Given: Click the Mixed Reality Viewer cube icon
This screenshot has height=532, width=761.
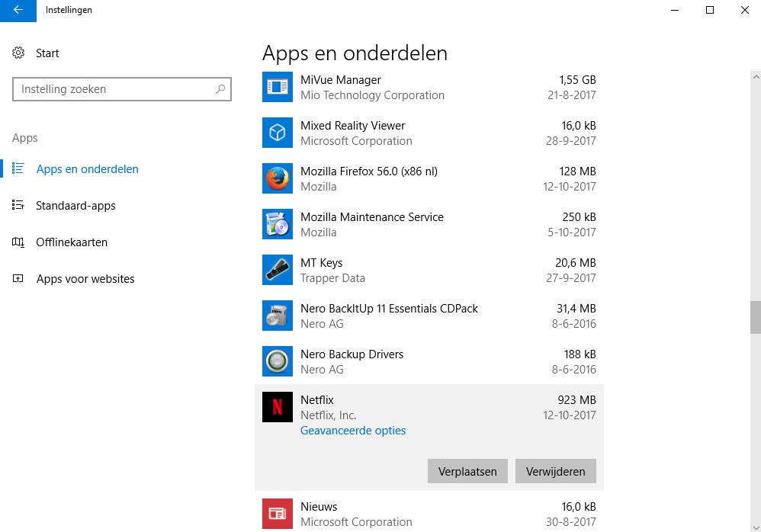Looking at the screenshot, I should point(277,133).
